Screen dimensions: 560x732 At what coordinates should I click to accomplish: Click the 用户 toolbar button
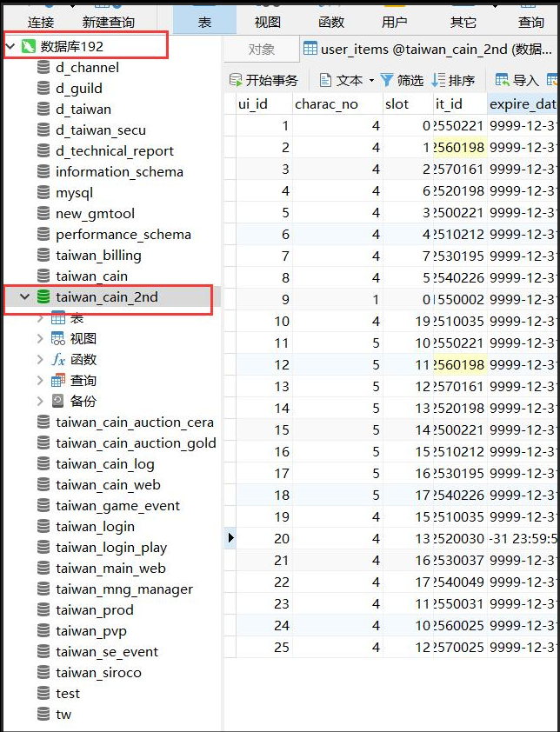(394, 22)
